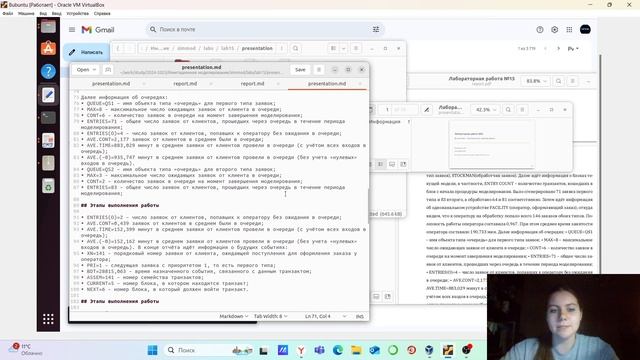This screenshot has height=360, width=640.
Task: Open VirtualBox Справка menu
Action: 102,13
